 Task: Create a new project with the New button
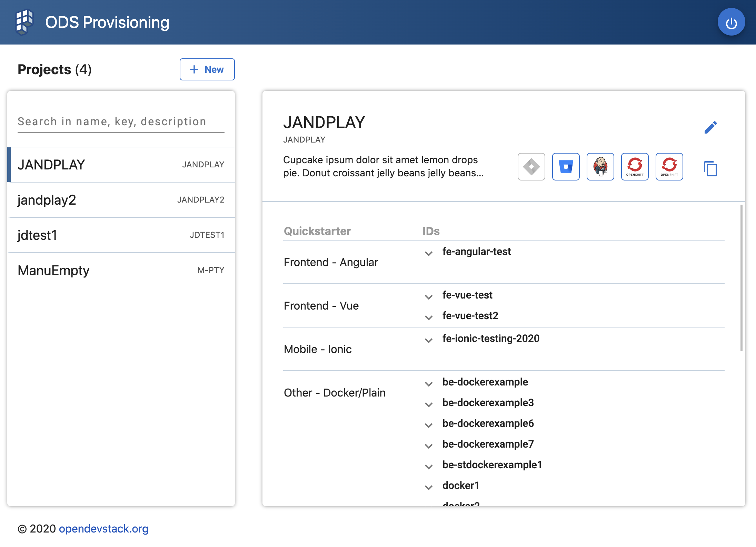point(207,69)
